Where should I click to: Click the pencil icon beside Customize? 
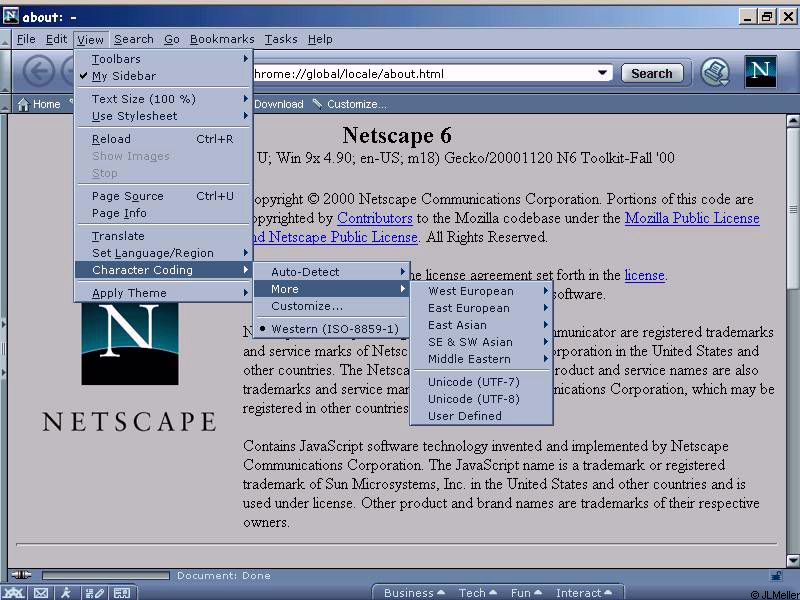(317, 104)
